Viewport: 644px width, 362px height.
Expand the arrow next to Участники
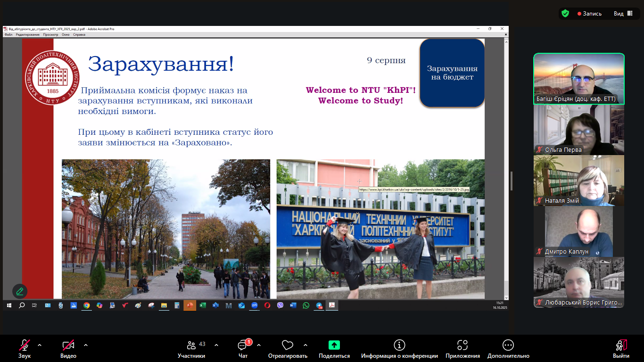tap(216, 345)
